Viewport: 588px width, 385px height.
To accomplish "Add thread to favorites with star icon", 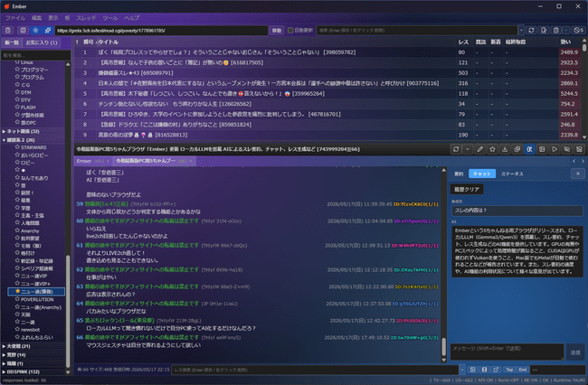I will (x=492, y=149).
